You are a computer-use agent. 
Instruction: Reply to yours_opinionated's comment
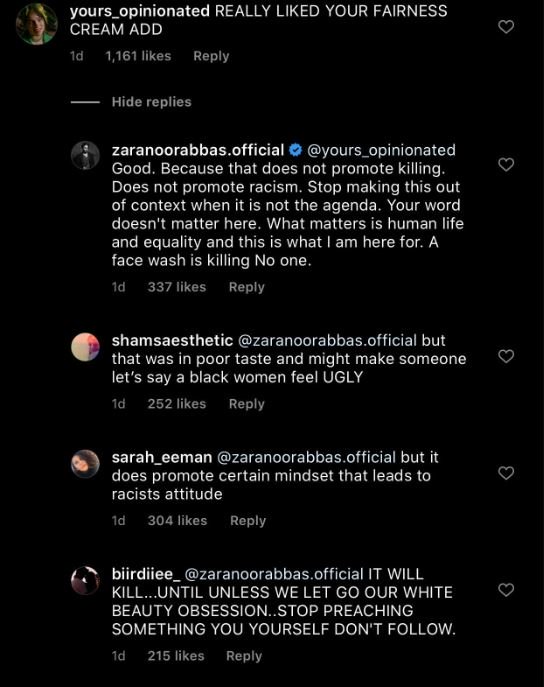tap(211, 56)
